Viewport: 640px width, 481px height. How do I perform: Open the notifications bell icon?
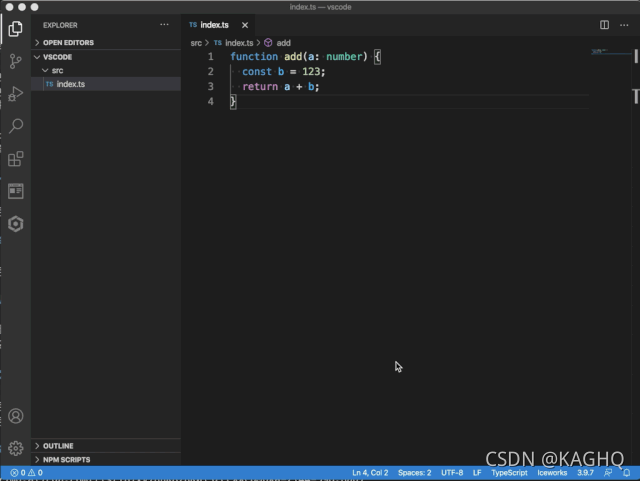[627, 473]
